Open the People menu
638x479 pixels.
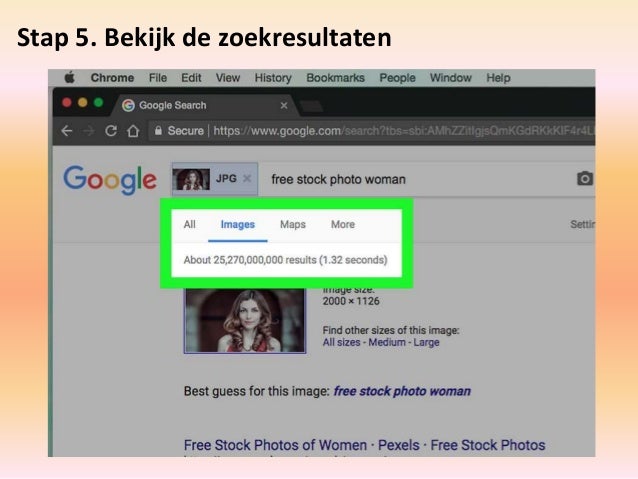pyautogui.click(x=398, y=78)
